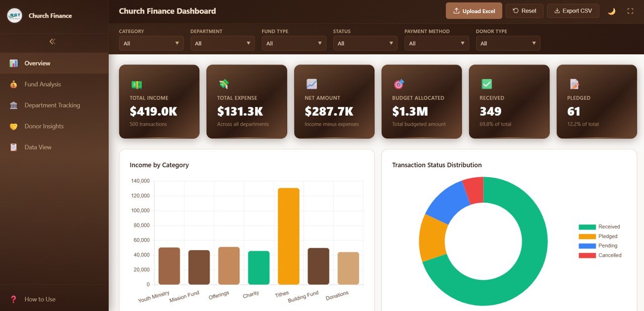Click the How to Use help icon

tap(12, 299)
